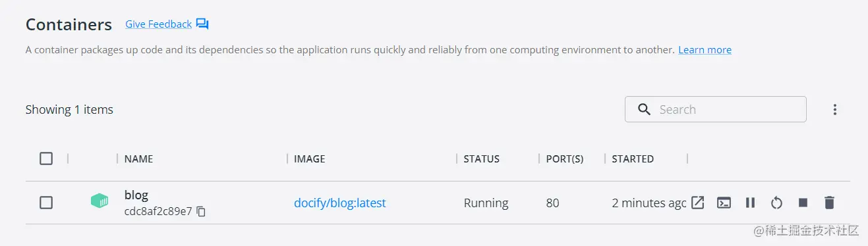Open terminal for blog container
868x246 pixels.
pos(724,203)
